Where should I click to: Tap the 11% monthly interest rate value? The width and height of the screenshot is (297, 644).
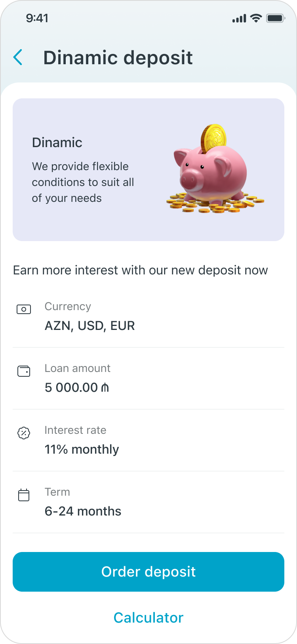82,449
